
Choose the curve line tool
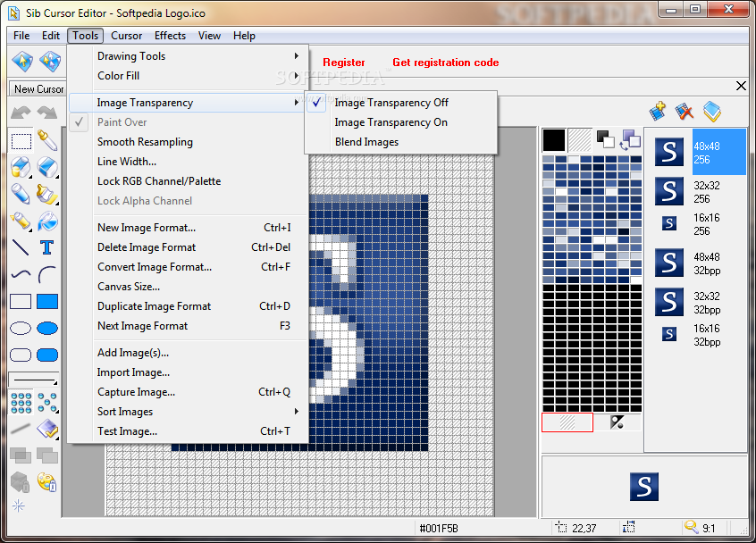pyautogui.click(x=21, y=275)
